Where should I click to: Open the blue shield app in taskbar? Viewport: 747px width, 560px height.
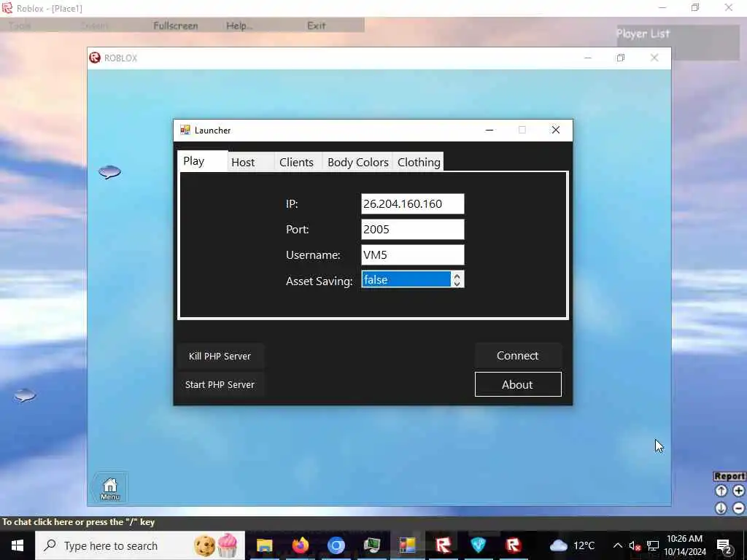tap(479, 545)
